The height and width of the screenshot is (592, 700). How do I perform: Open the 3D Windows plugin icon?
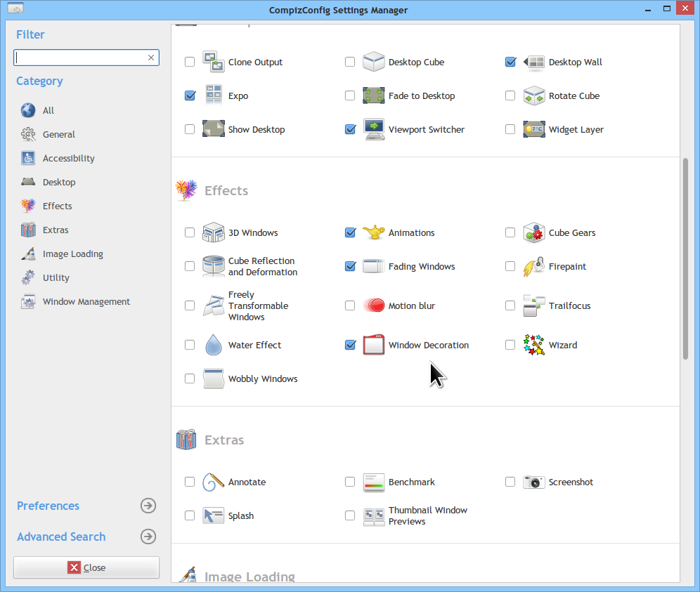coord(214,232)
